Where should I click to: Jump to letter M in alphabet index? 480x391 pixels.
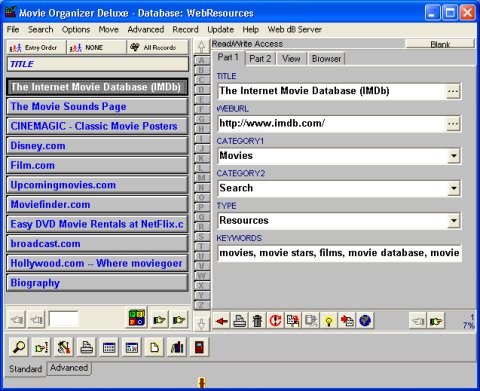pos(201,178)
